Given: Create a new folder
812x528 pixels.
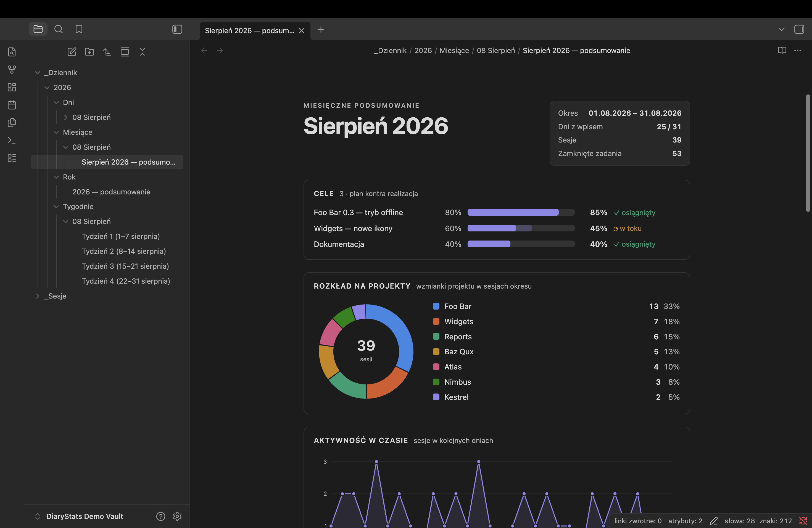Looking at the screenshot, I should pyautogui.click(x=89, y=52).
